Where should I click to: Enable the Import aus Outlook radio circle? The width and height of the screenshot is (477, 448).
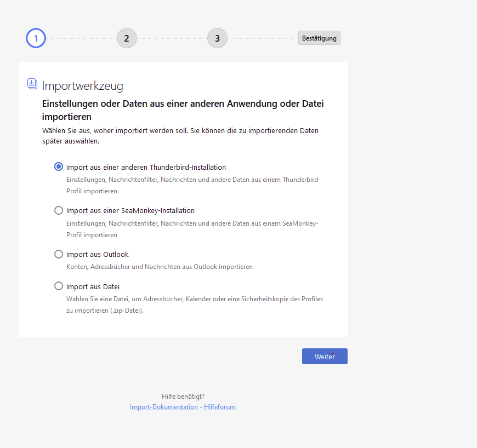pos(59,254)
